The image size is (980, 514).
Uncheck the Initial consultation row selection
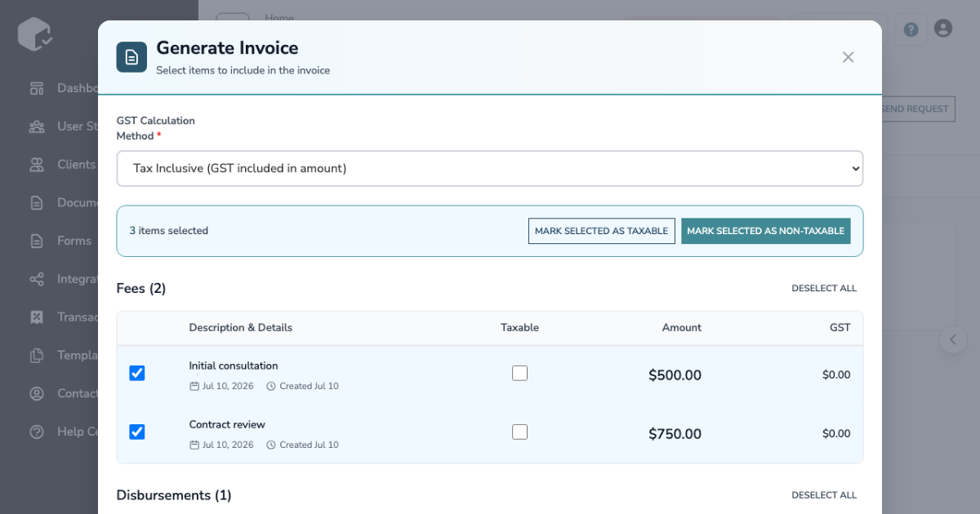(x=137, y=373)
